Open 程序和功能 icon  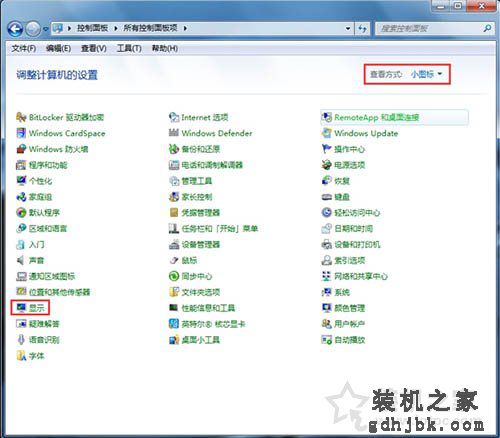21,165
